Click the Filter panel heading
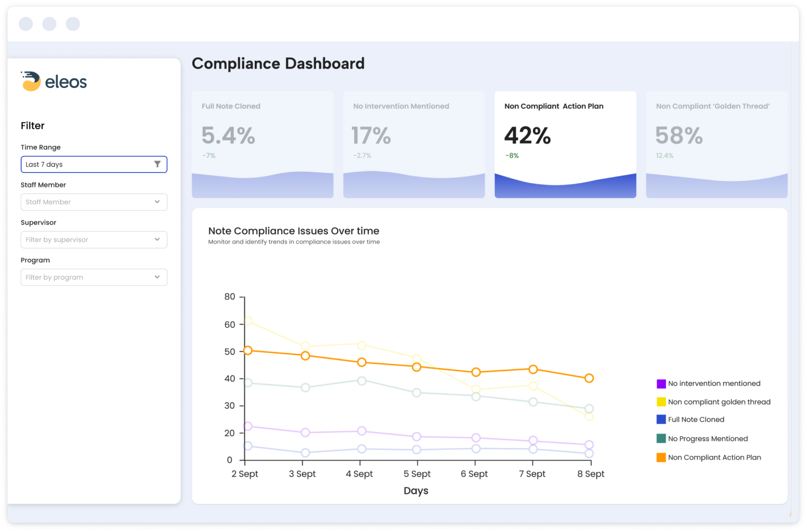This screenshot has height=532, width=807. (32, 126)
